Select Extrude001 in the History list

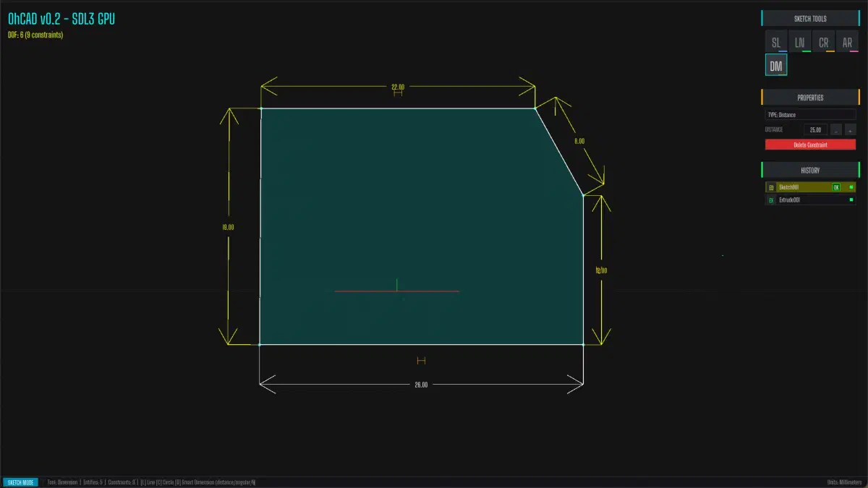coord(810,200)
